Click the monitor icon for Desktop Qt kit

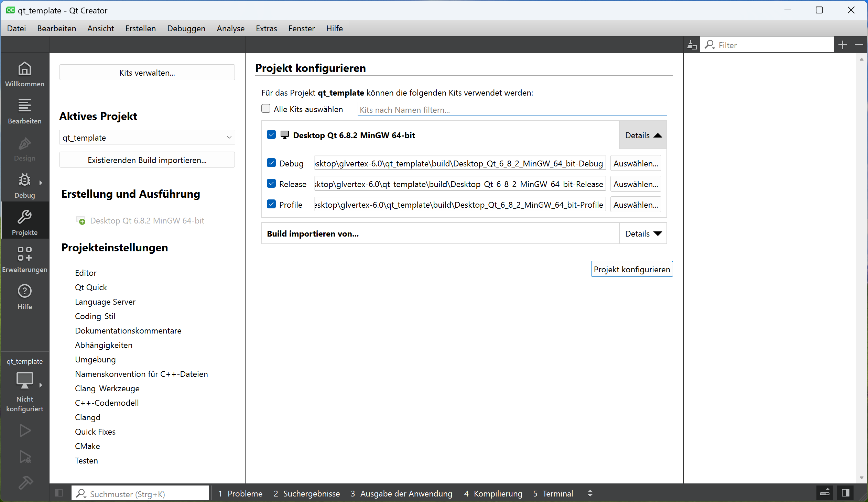coord(284,135)
